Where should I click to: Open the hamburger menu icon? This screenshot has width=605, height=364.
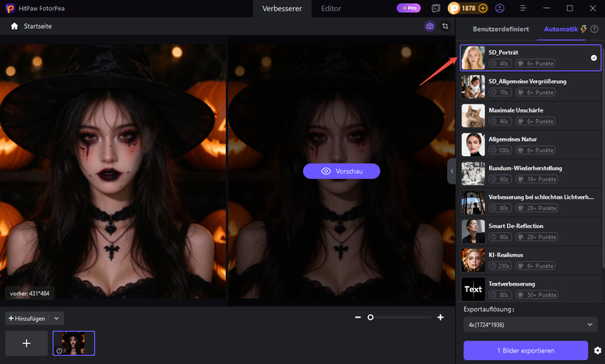pos(523,8)
